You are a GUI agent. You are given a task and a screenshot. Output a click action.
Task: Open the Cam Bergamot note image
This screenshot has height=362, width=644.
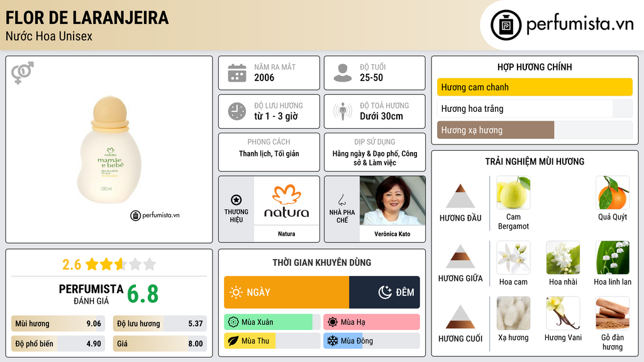click(x=513, y=192)
